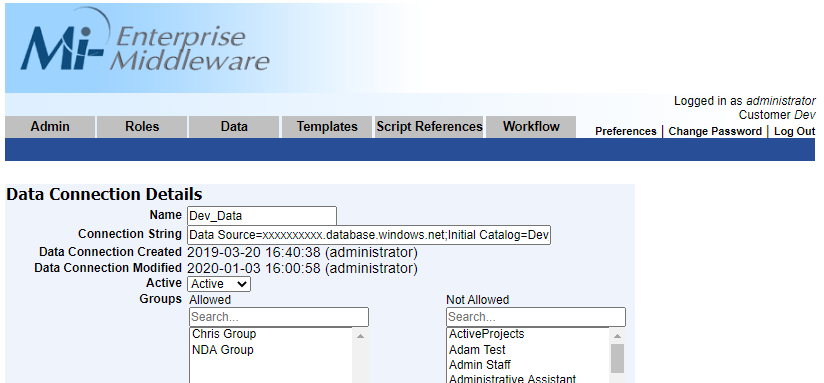The width and height of the screenshot is (824, 383).
Task: Select Administrative Assistant in Not Allowed list
Action: pos(512,379)
